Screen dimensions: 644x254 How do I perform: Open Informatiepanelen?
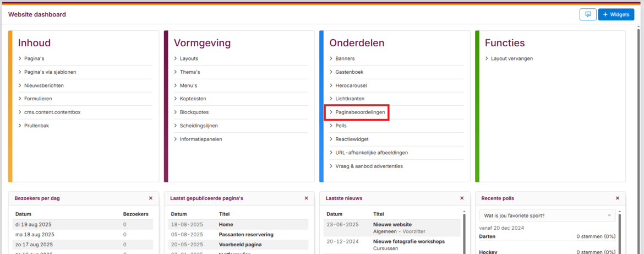coord(201,139)
